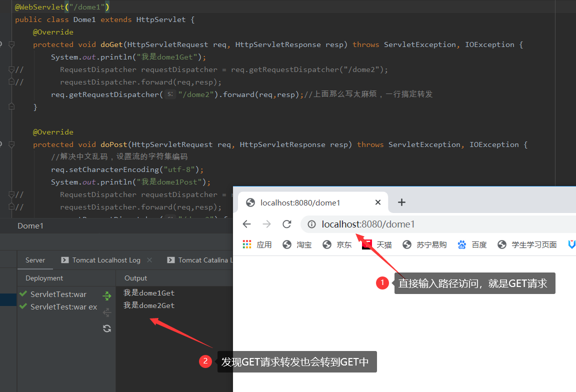Click the Output column header
Image resolution: width=576 pixels, height=392 pixels.
(135, 278)
